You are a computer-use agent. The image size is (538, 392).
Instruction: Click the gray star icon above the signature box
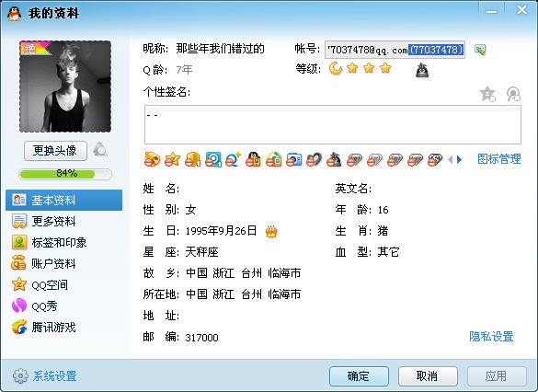(x=487, y=94)
